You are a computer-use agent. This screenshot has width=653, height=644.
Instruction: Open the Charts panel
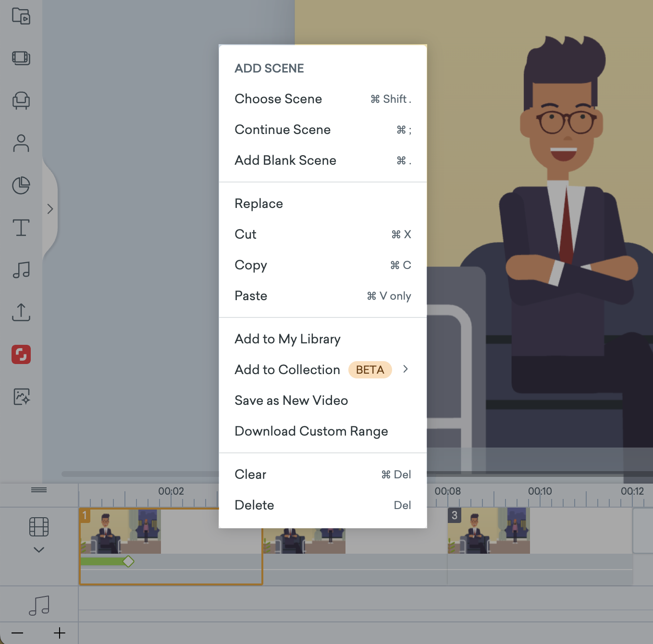pyautogui.click(x=21, y=185)
